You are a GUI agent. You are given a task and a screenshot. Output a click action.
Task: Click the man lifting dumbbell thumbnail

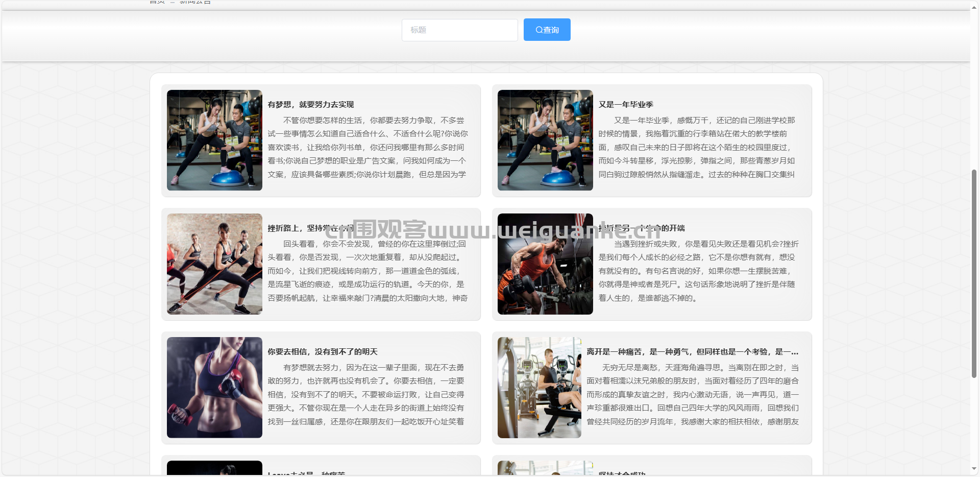(x=545, y=264)
